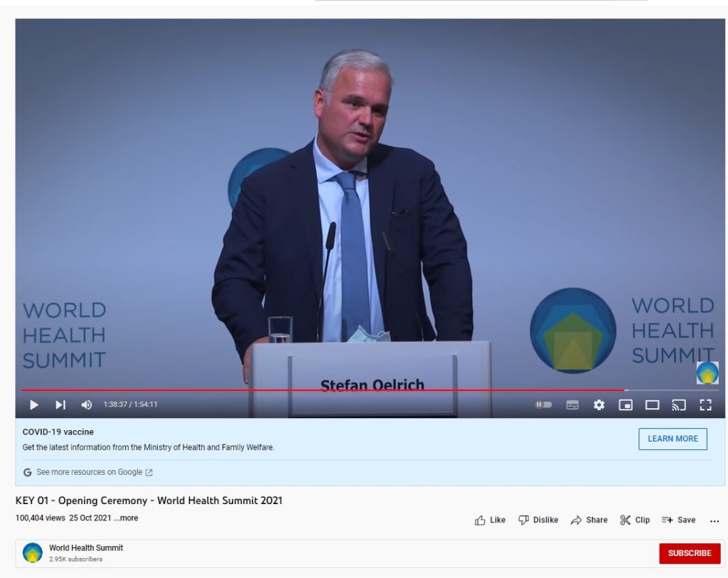Screen dimensions: 728x578
Task: Play the video
Action: click(33, 405)
